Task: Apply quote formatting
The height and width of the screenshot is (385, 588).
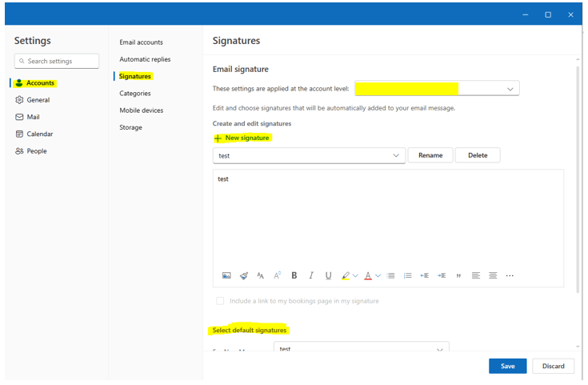Action: coord(458,276)
